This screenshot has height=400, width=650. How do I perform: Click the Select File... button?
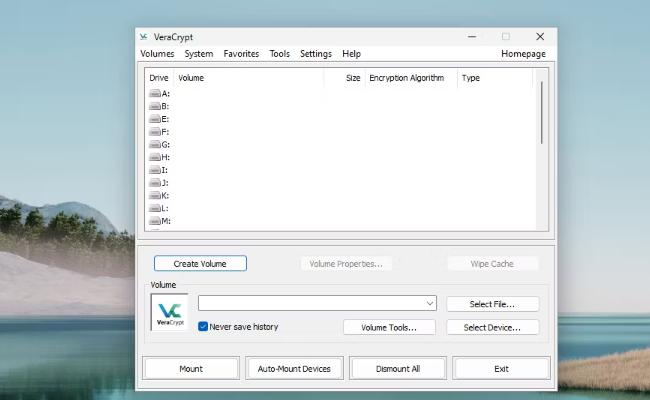492,304
